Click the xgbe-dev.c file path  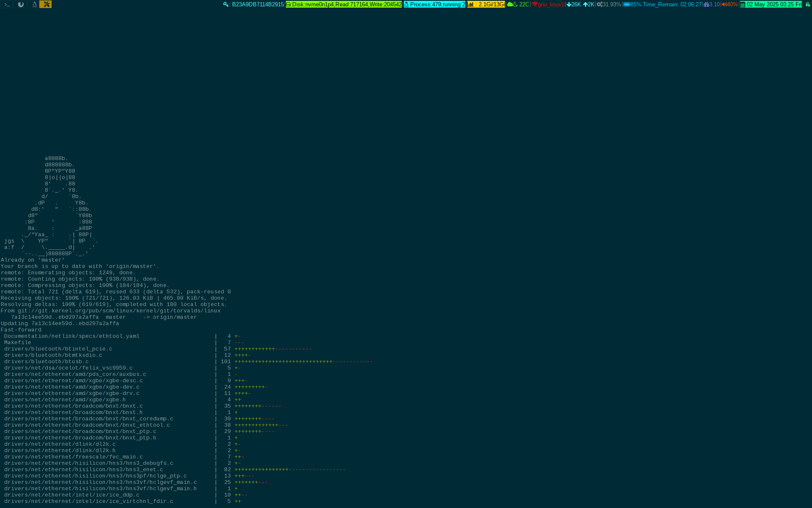(x=72, y=387)
